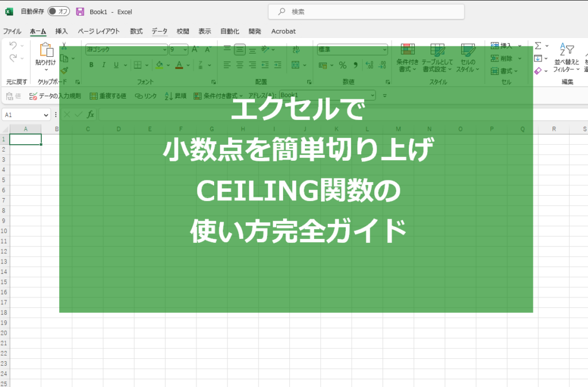
Task: Click the Clear eraser icon
Action: pos(538,71)
